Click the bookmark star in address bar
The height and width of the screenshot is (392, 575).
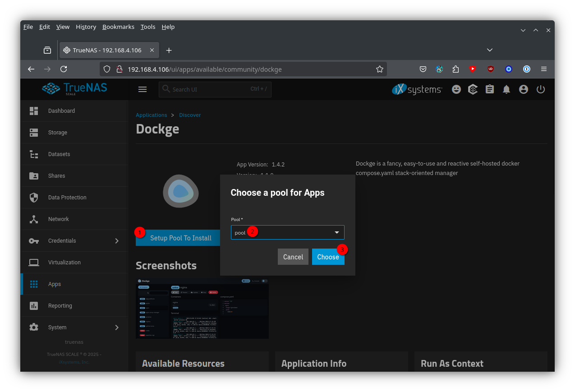(380, 69)
